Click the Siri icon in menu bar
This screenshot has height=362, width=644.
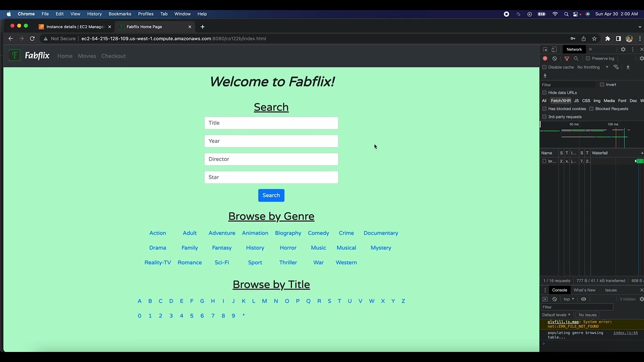pyautogui.click(x=588, y=14)
